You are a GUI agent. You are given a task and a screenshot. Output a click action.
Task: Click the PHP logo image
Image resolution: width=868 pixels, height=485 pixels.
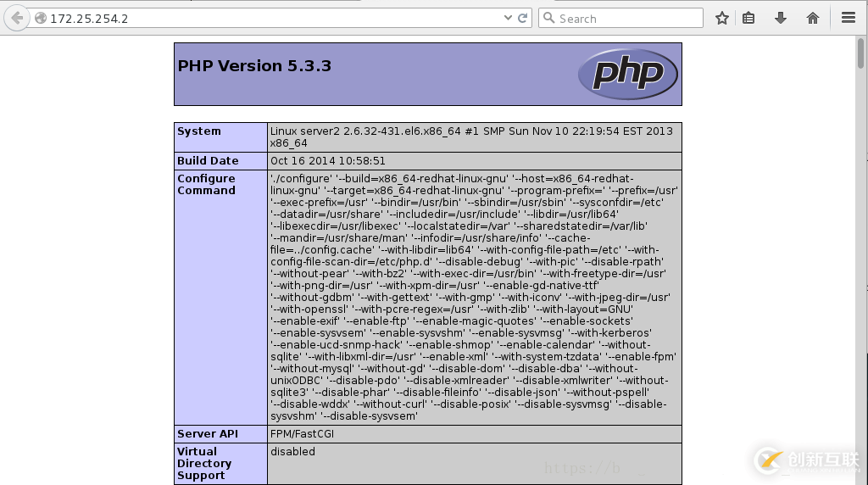click(628, 74)
